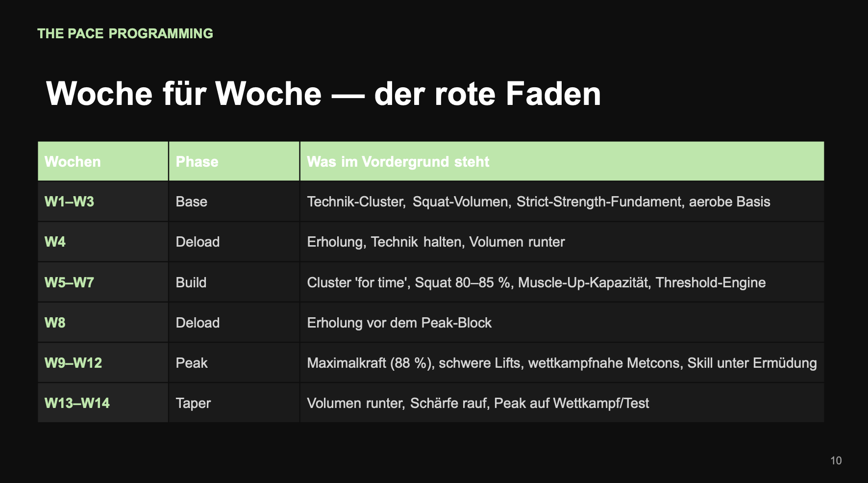The width and height of the screenshot is (868, 483).
Task: Click the slide page number 10
Action: point(836,460)
